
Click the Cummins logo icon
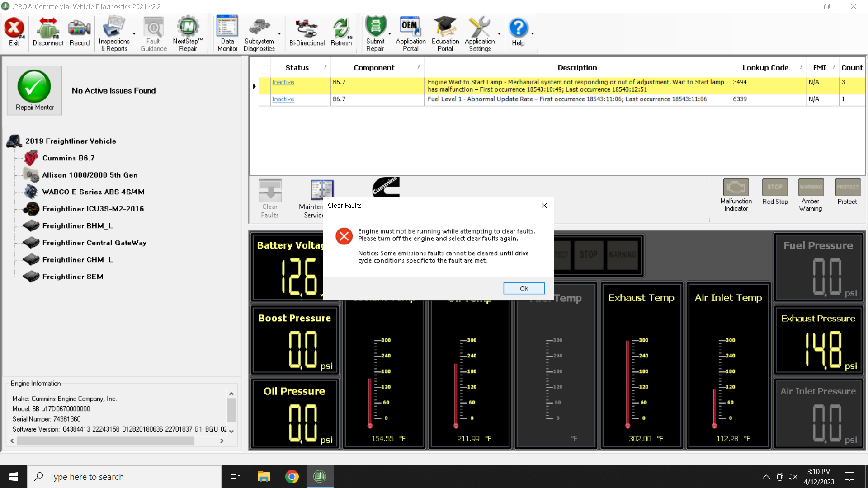pyautogui.click(x=386, y=187)
